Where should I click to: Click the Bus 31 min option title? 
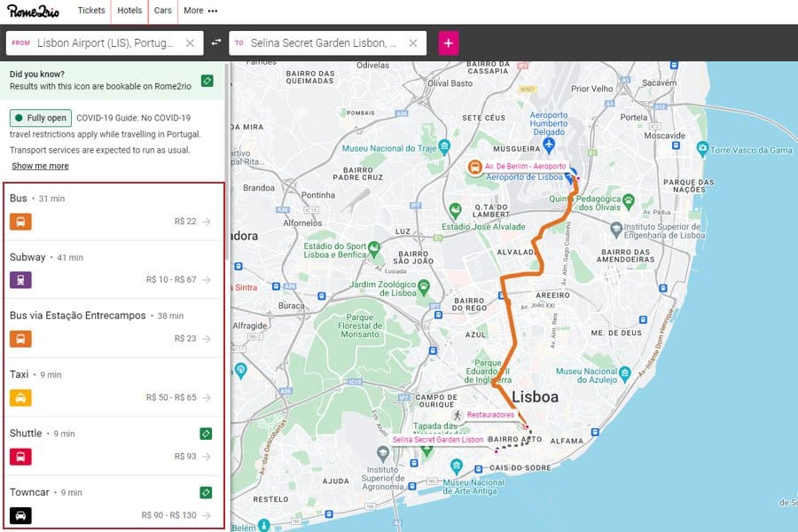click(x=37, y=199)
